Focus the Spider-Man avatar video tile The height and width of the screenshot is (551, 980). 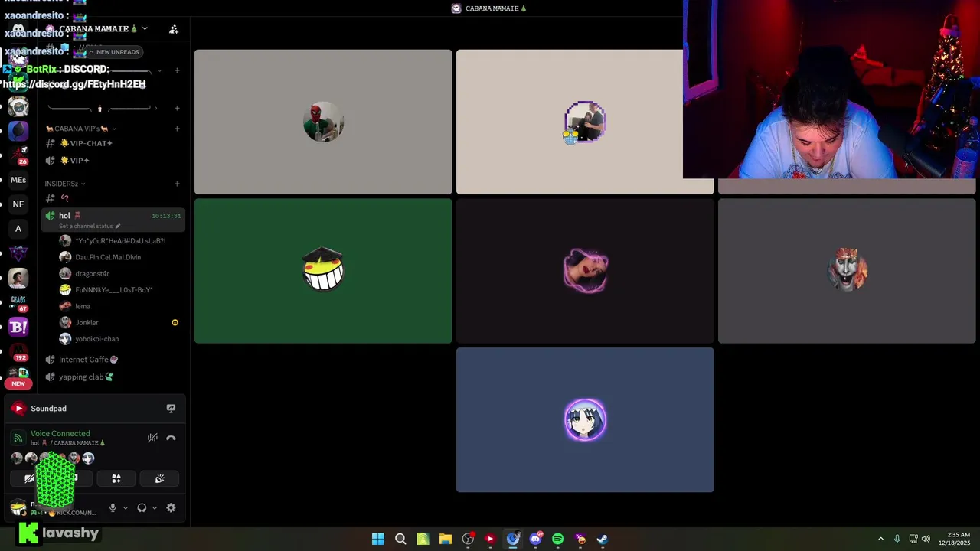(323, 122)
